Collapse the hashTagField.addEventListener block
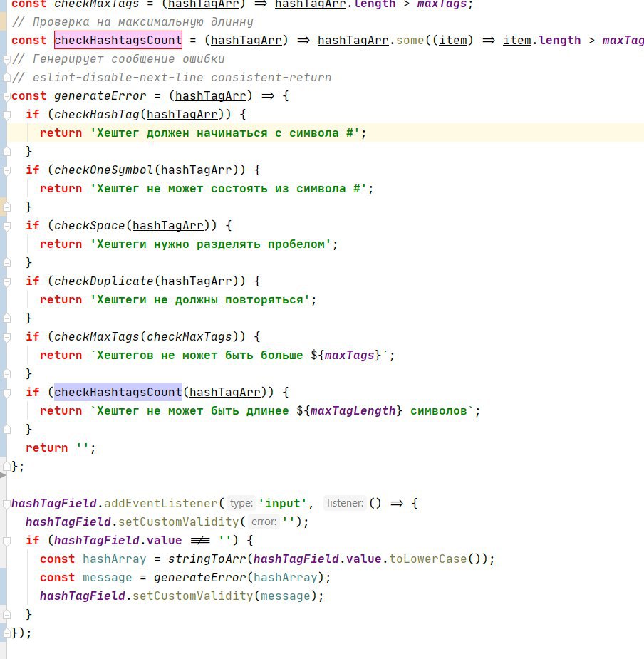This screenshot has height=659, width=644. (6, 504)
